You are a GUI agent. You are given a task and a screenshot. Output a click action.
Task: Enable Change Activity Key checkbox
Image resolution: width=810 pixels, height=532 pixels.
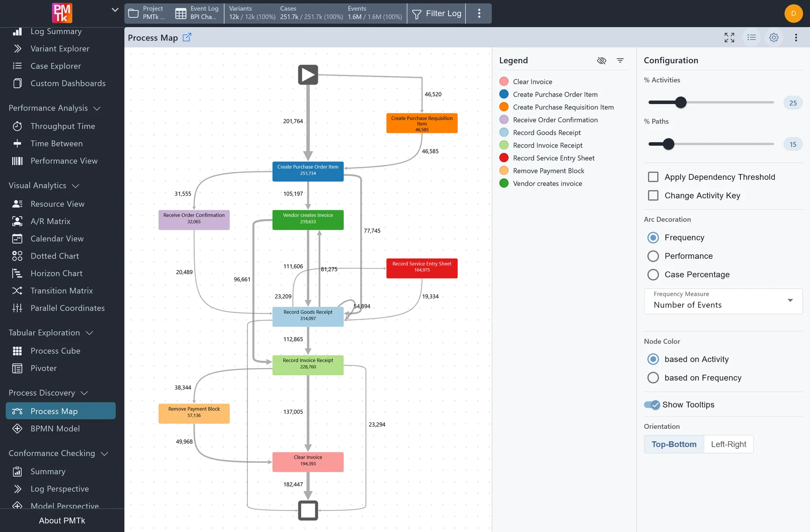[653, 196]
